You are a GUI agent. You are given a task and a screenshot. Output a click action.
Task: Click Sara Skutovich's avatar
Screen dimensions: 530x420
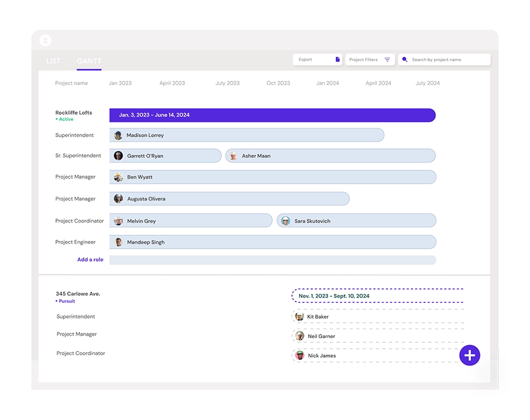click(286, 221)
